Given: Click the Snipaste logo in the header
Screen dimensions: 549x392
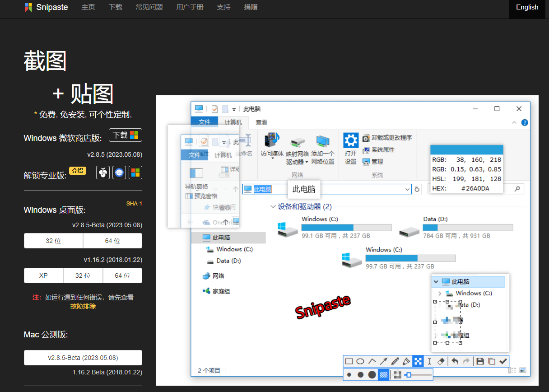Looking at the screenshot, I should 46,7.
